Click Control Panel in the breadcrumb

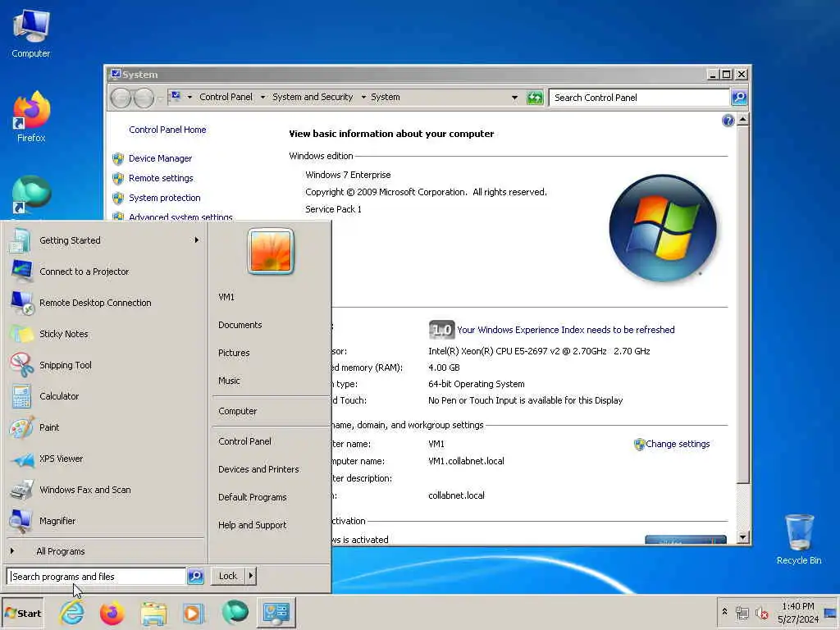point(226,97)
